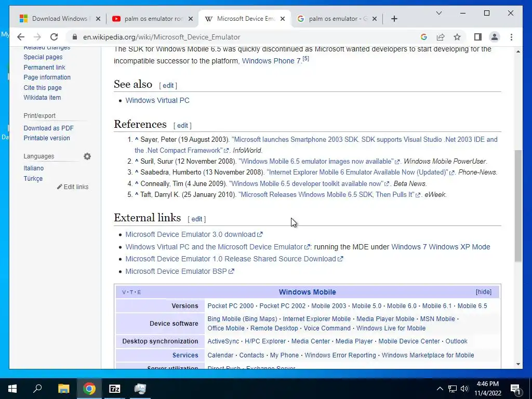The image size is (532, 399).
Task: Open File Explorer from taskbar
Action: click(x=63, y=389)
